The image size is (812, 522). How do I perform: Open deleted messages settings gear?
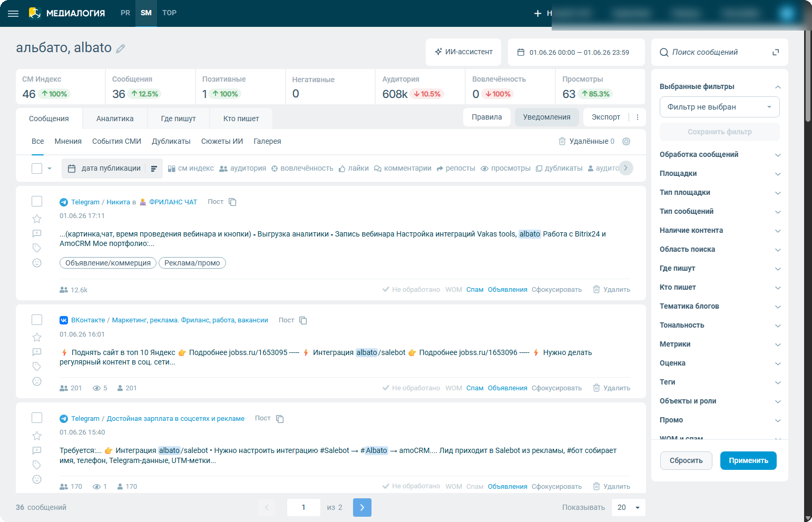tap(626, 141)
